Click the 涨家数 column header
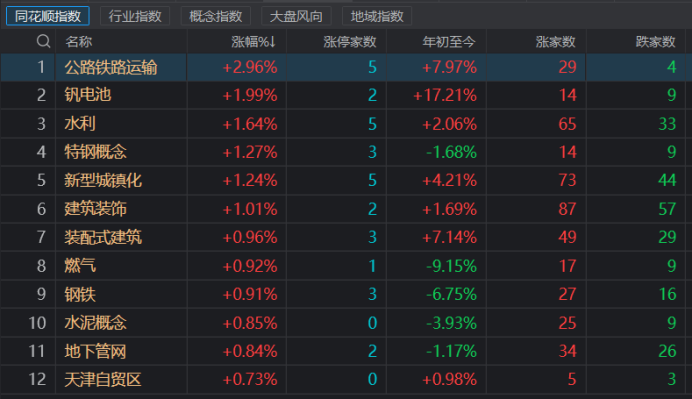692x399 pixels. [555, 42]
